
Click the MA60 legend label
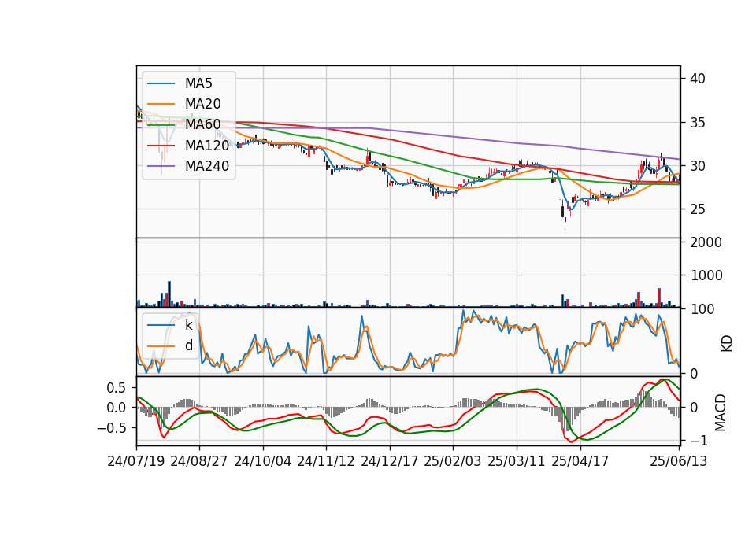click(202, 124)
